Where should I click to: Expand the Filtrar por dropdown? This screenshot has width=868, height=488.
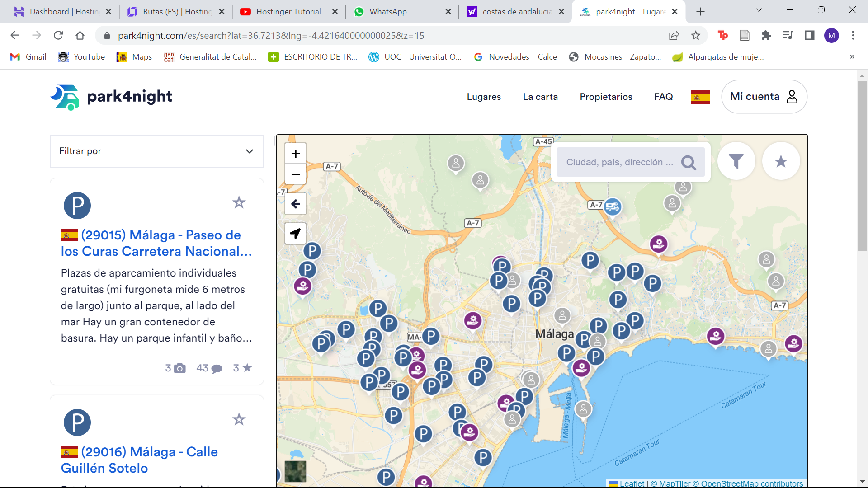click(156, 151)
